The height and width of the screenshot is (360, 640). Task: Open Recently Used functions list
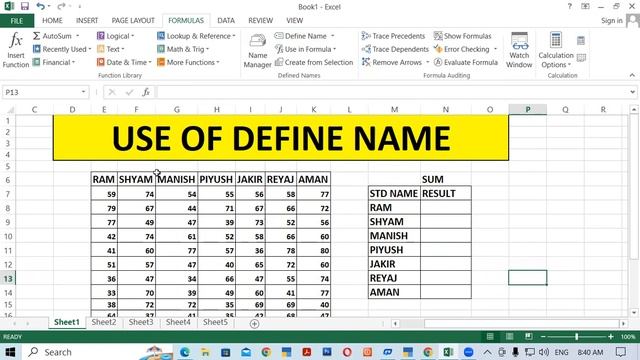62,49
